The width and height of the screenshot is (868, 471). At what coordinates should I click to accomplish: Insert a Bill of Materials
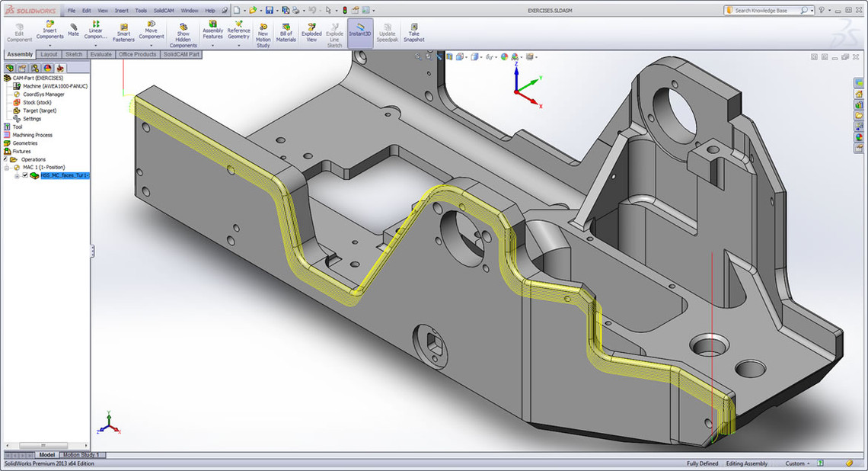[x=286, y=31]
